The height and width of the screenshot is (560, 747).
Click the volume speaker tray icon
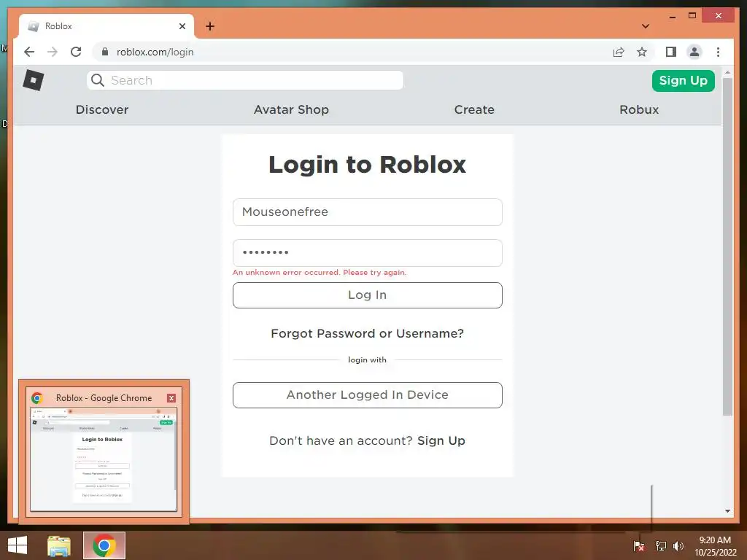click(678, 546)
